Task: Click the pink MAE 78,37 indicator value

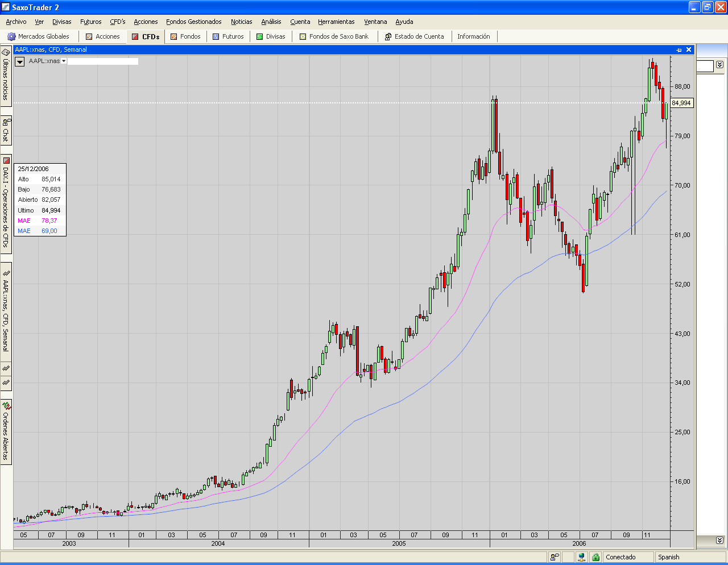Action: 49,221
